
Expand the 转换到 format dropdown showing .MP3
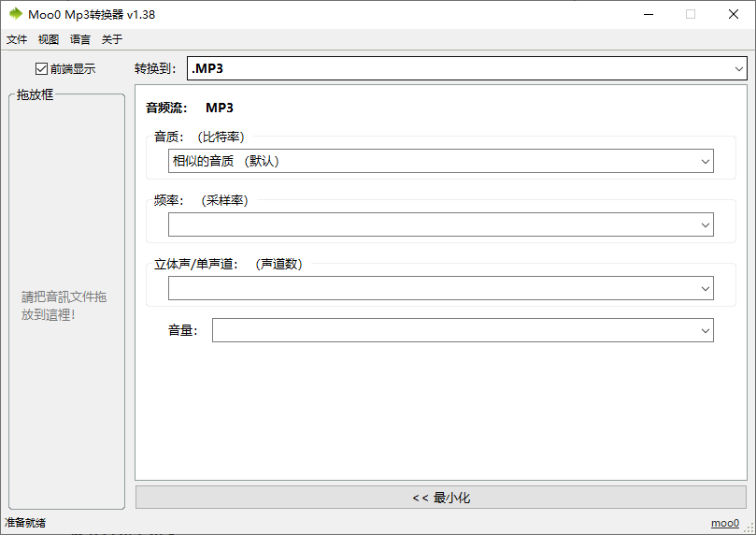[x=466, y=68]
